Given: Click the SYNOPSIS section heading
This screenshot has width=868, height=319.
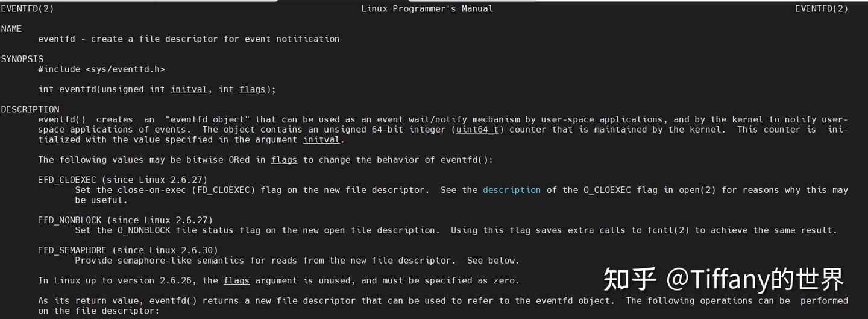Looking at the screenshot, I should (x=22, y=59).
